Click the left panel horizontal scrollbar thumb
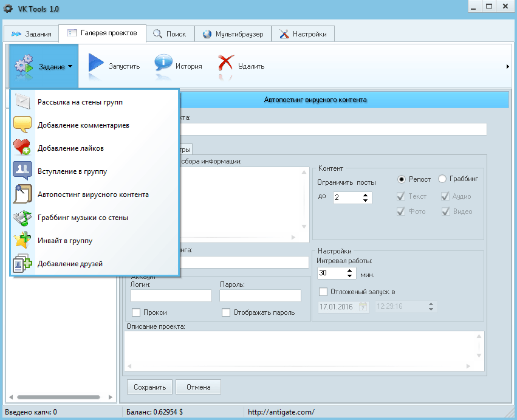This screenshot has width=517, height=420. click(59, 397)
